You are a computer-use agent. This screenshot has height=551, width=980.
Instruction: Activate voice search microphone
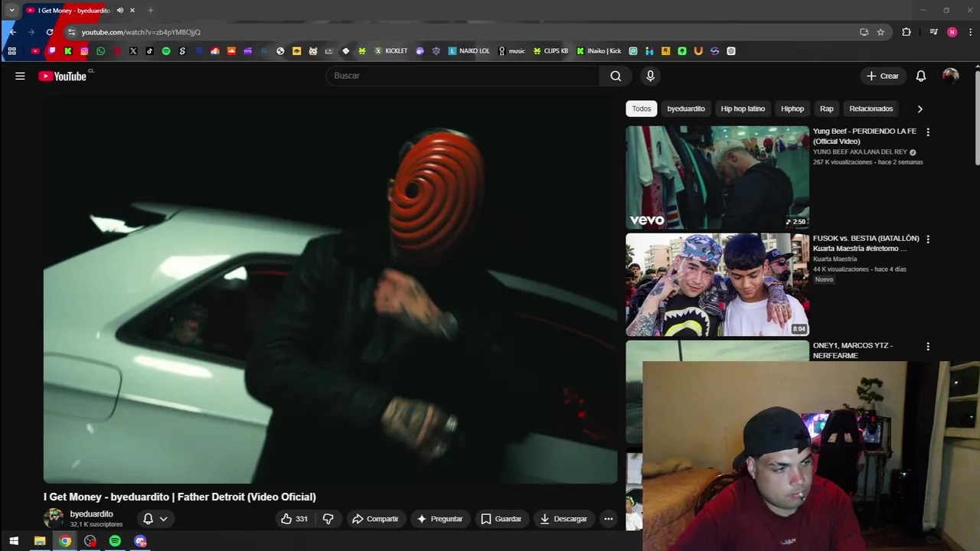650,76
